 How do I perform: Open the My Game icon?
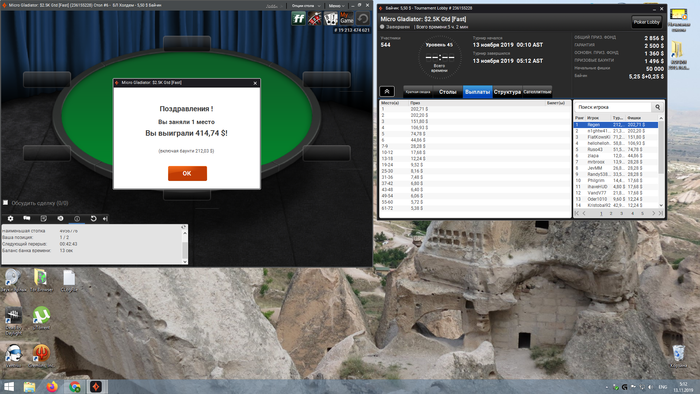coord(346,19)
